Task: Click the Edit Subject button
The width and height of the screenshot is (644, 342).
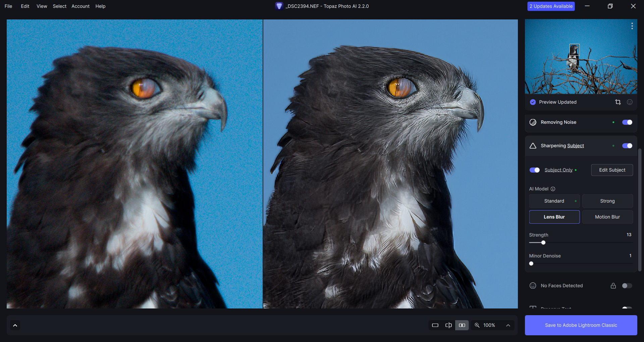Action: pos(612,170)
